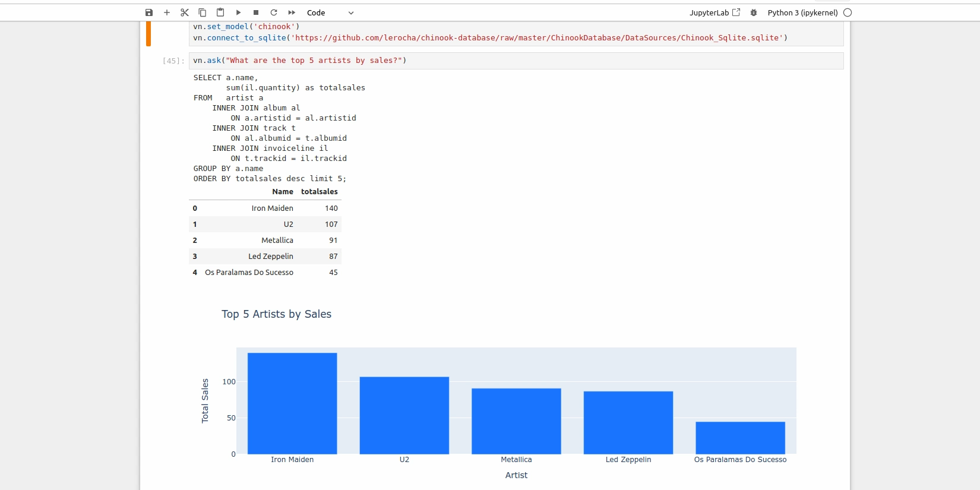
Task: Click the Os Paralamas Do Sucesso bar
Action: [740, 438]
